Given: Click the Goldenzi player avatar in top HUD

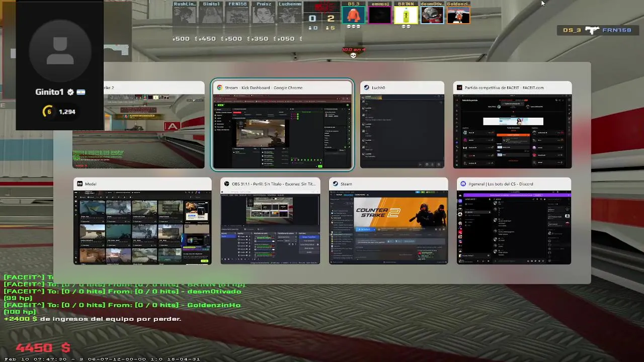Looking at the screenshot, I should tap(458, 15).
